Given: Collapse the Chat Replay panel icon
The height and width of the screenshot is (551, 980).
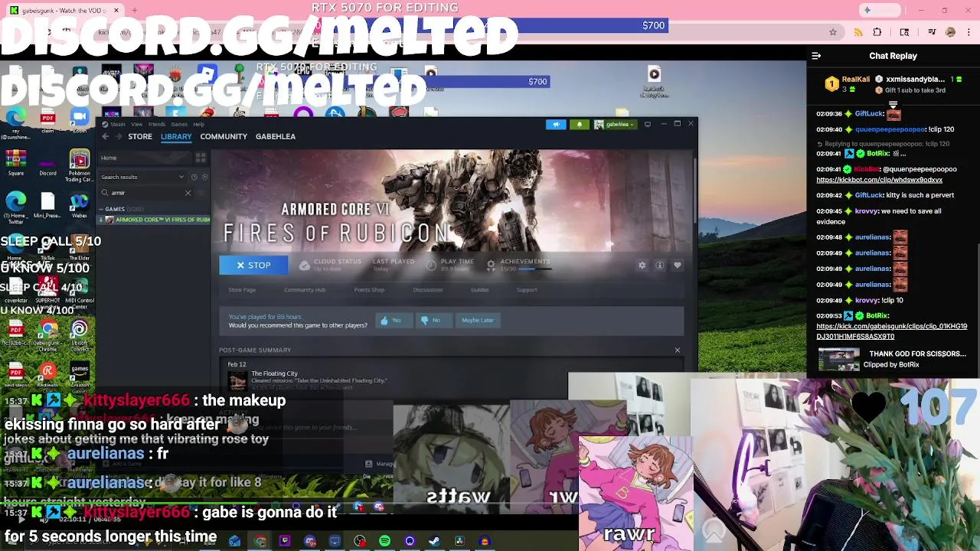Looking at the screenshot, I should click(x=816, y=56).
